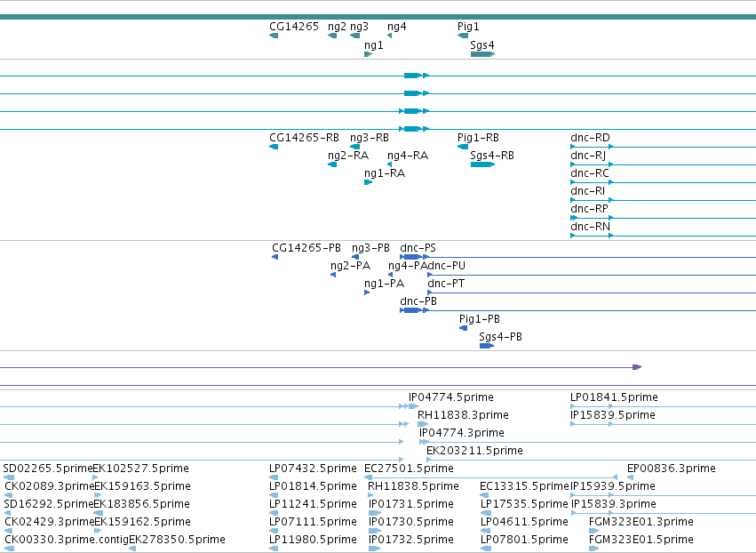
Task: Click the ng2 gene glyph
Action: click(332, 36)
